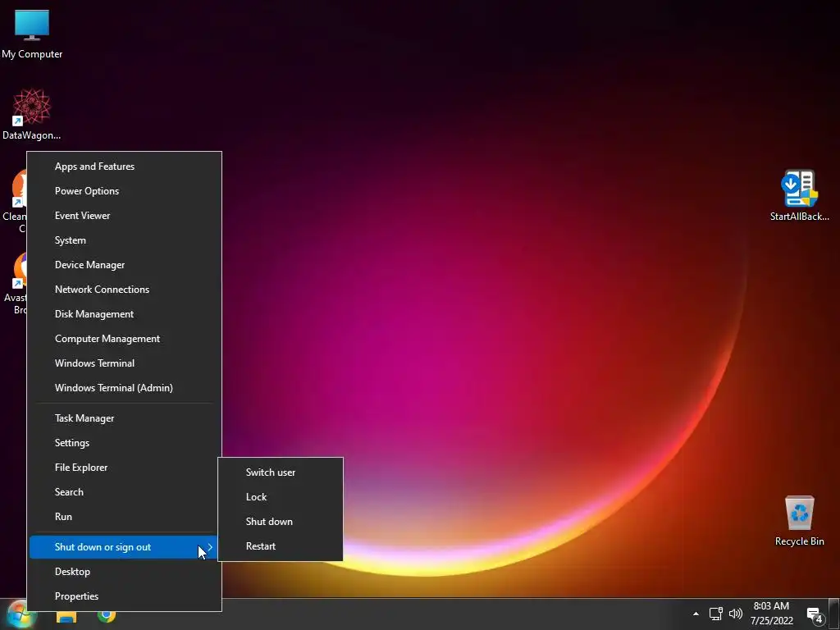Click Shut down in the submenu
Viewport: 840px width, 630px height.
281,522
